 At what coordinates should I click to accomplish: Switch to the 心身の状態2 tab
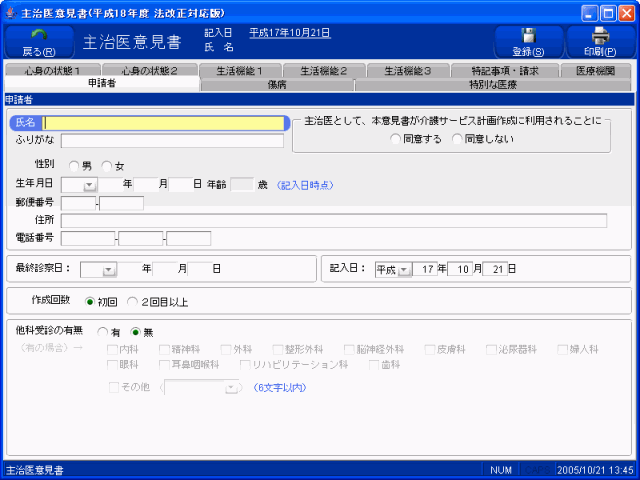pos(150,71)
